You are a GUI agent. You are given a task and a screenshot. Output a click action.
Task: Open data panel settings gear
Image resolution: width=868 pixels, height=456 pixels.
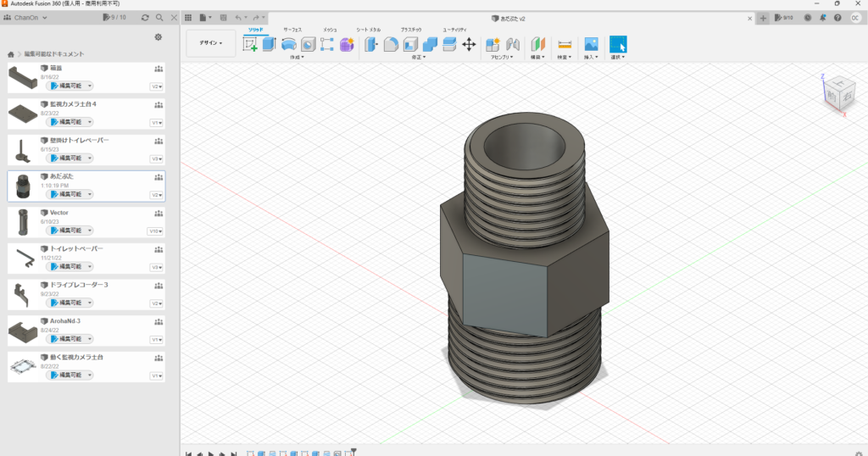click(158, 37)
